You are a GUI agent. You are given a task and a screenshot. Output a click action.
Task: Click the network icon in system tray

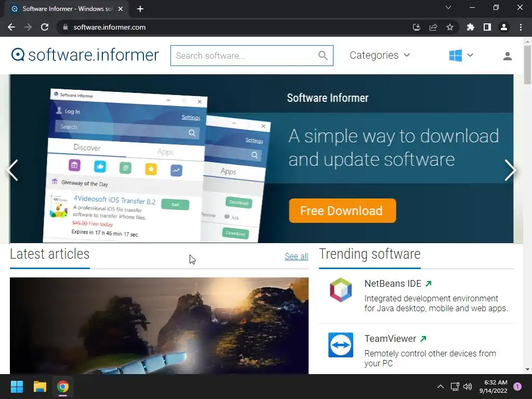pyautogui.click(x=455, y=387)
